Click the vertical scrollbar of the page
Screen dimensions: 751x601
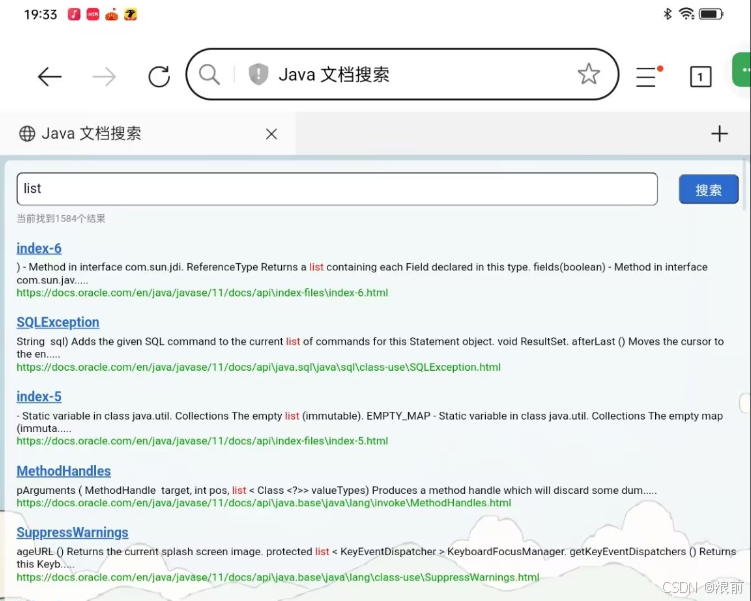(x=745, y=184)
